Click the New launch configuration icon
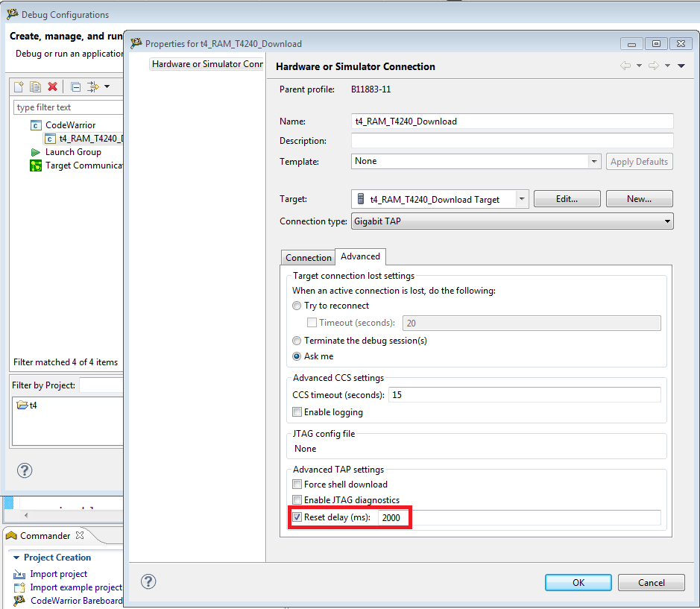 (19, 86)
